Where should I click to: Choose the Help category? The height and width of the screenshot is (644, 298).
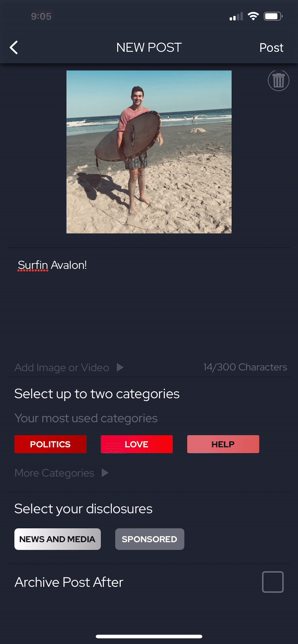[223, 444]
